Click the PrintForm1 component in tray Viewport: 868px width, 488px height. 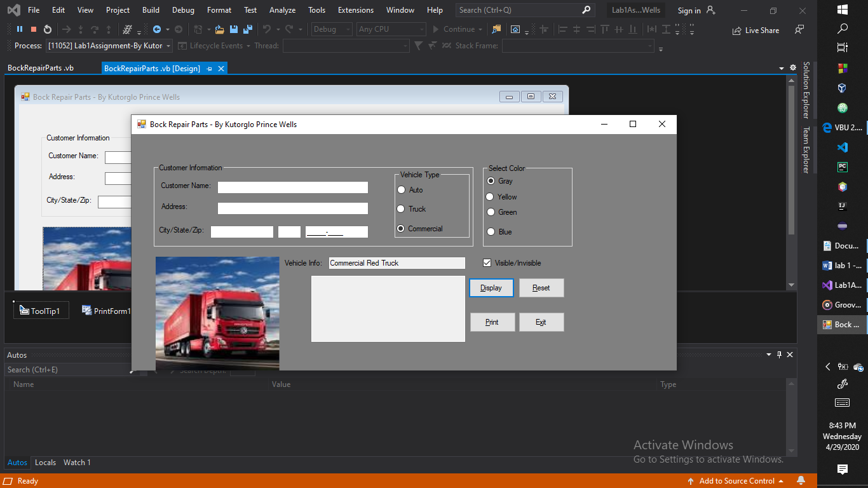click(106, 311)
